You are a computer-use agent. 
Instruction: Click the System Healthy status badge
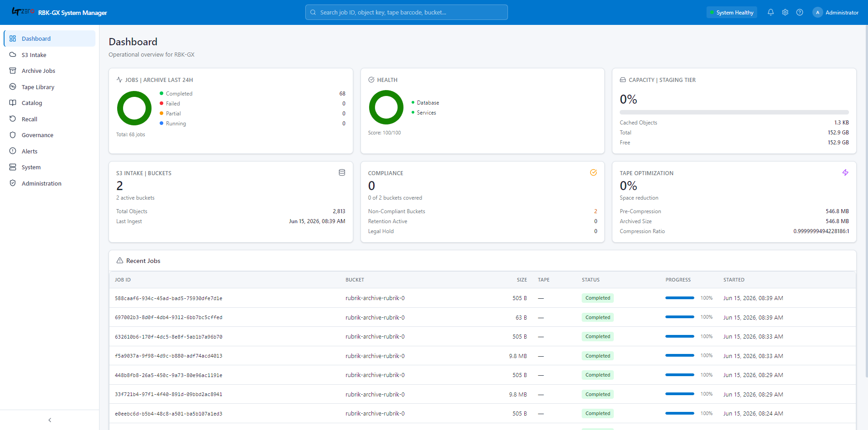pyautogui.click(x=732, y=13)
